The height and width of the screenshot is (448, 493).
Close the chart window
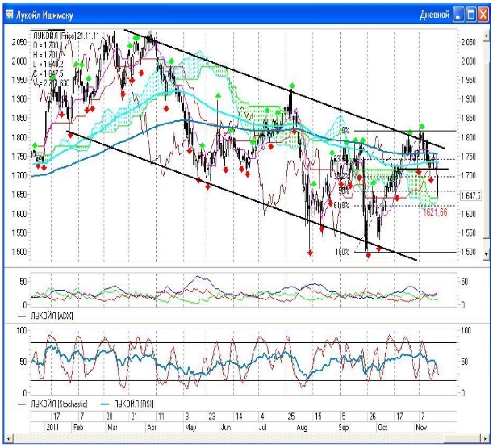483,15
